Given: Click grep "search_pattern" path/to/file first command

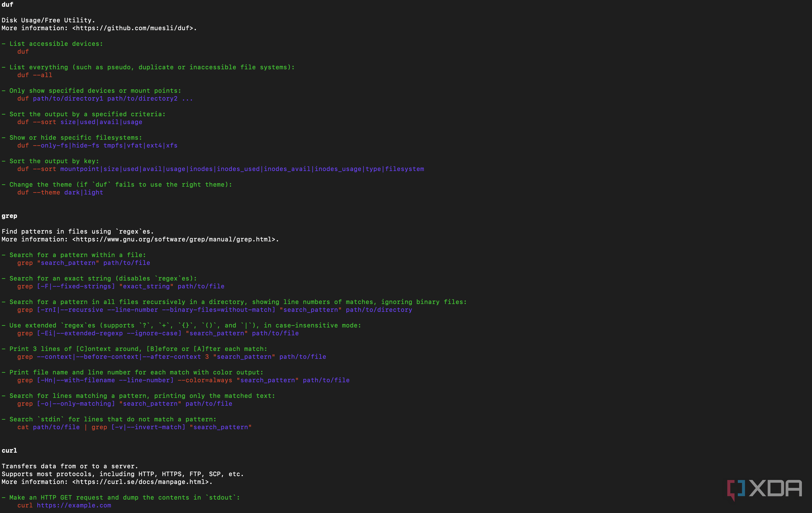Looking at the screenshot, I should tap(84, 263).
